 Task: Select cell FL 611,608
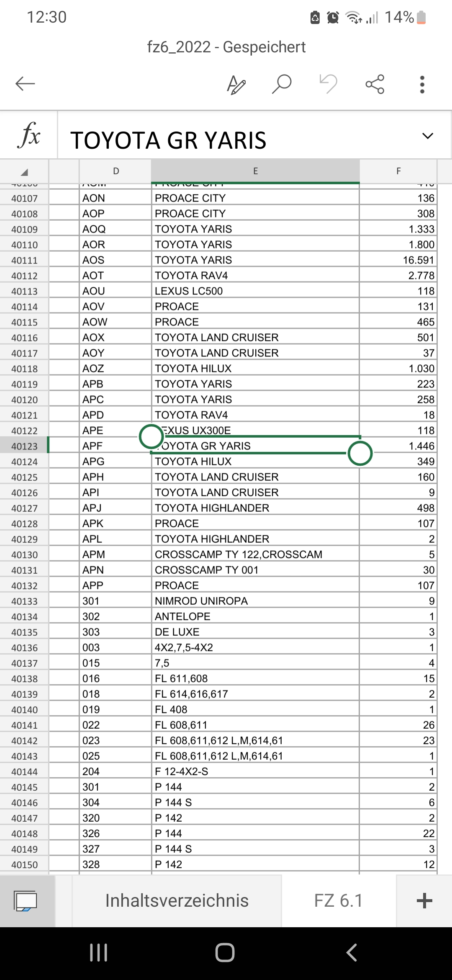pos(255,678)
